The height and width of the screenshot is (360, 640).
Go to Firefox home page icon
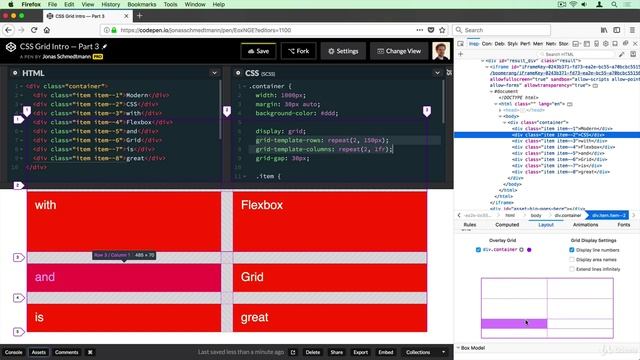coord(47,30)
